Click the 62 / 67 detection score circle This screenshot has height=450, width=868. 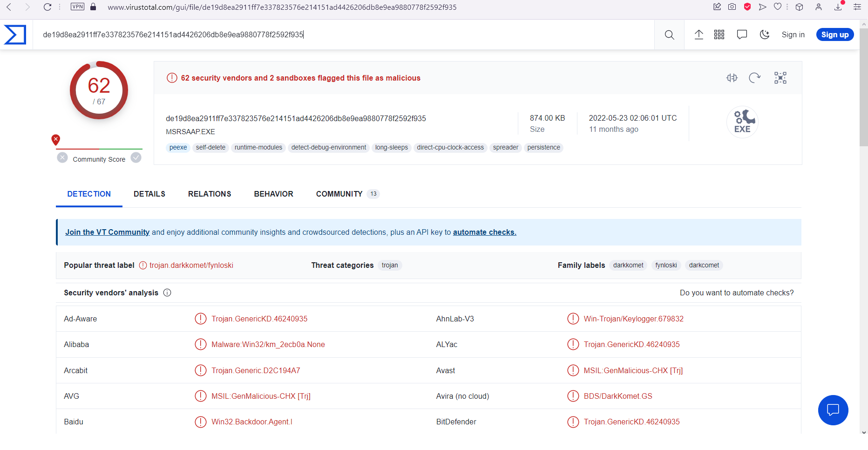coord(99,90)
